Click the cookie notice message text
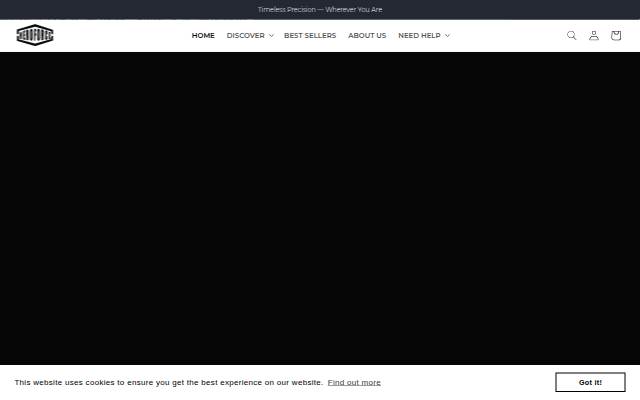Screen dimensions: 640x400 tap(169, 382)
